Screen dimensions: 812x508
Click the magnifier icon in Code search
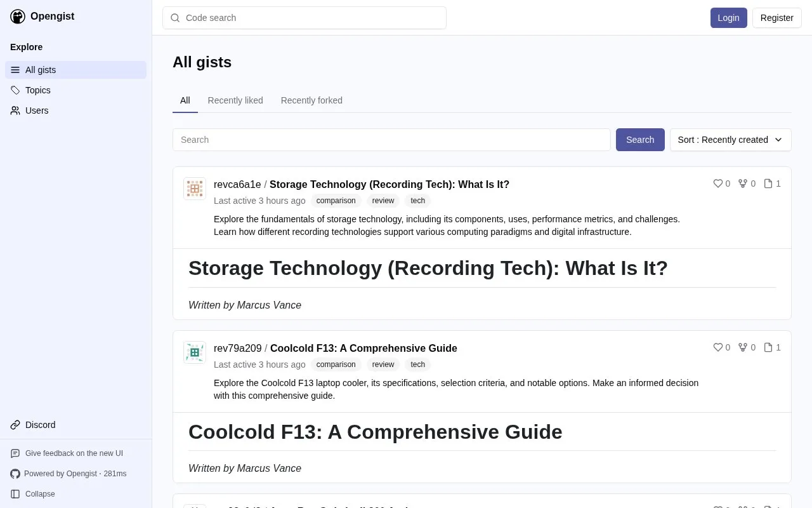coord(175,18)
